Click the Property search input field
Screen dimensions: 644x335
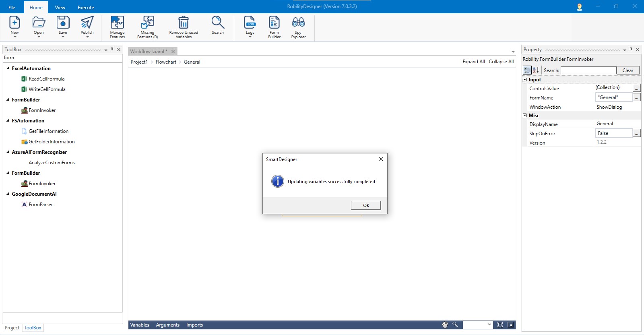pos(588,70)
